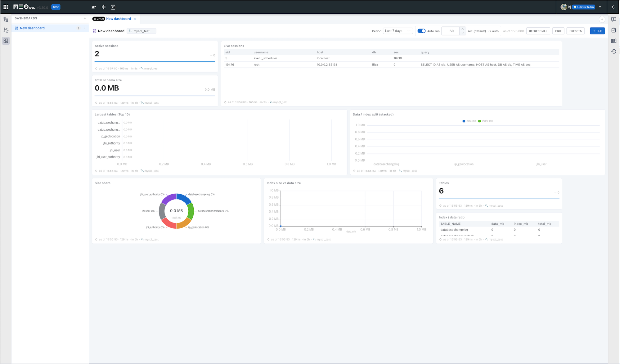Open the PRESETS button

tap(576, 31)
